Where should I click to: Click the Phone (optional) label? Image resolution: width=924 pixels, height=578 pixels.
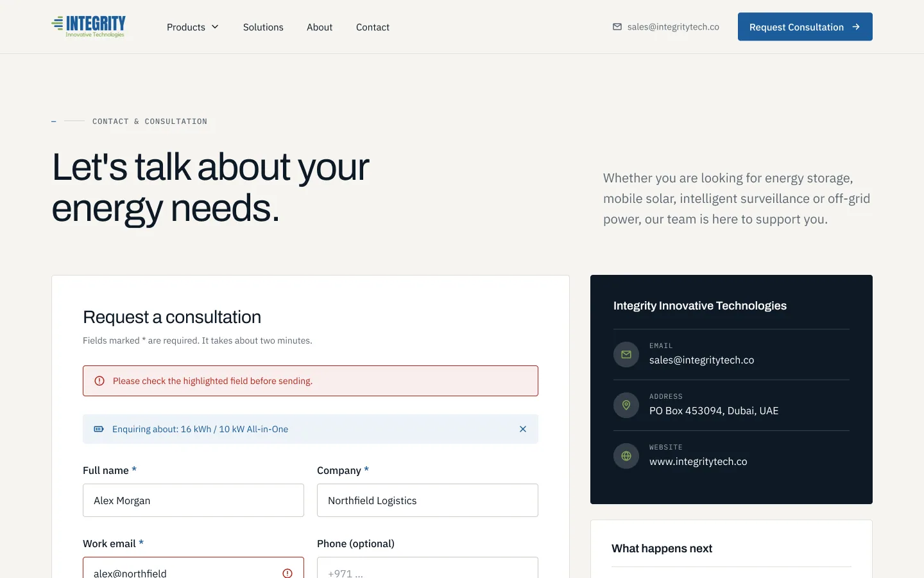[355, 544]
